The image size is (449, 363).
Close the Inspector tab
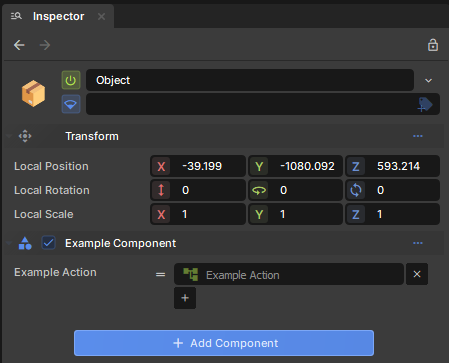pos(102,16)
